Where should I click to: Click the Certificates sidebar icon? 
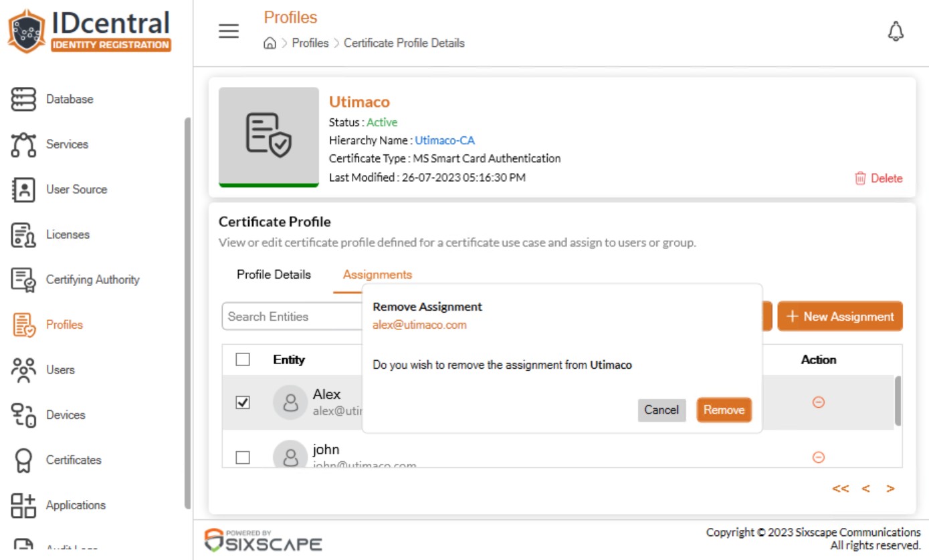[23, 460]
